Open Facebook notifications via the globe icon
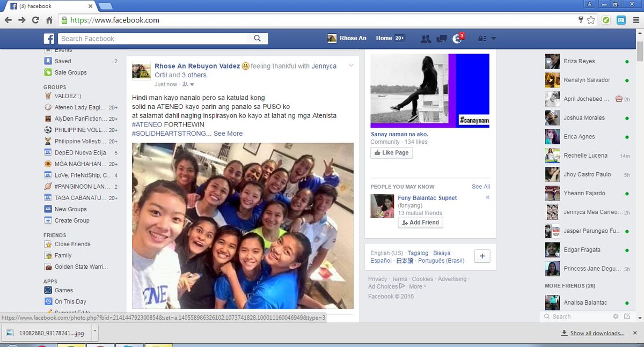The width and height of the screenshot is (644, 347). (x=458, y=38)
